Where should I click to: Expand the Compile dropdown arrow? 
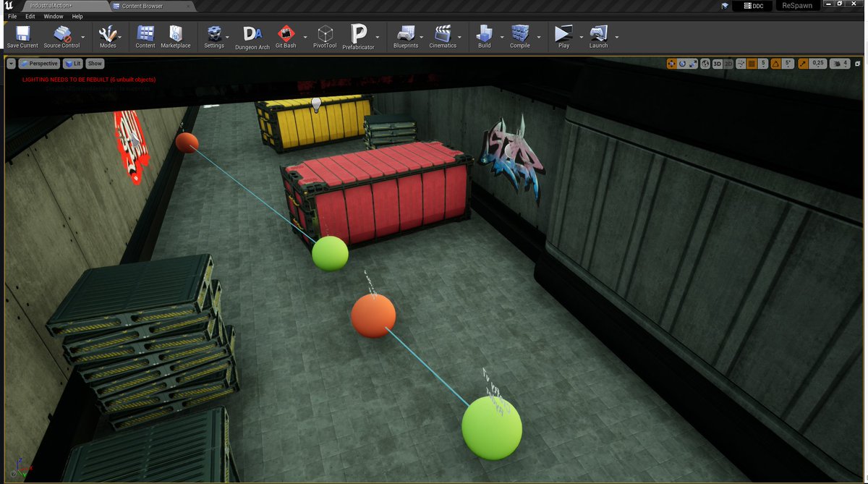pos(539,36)
